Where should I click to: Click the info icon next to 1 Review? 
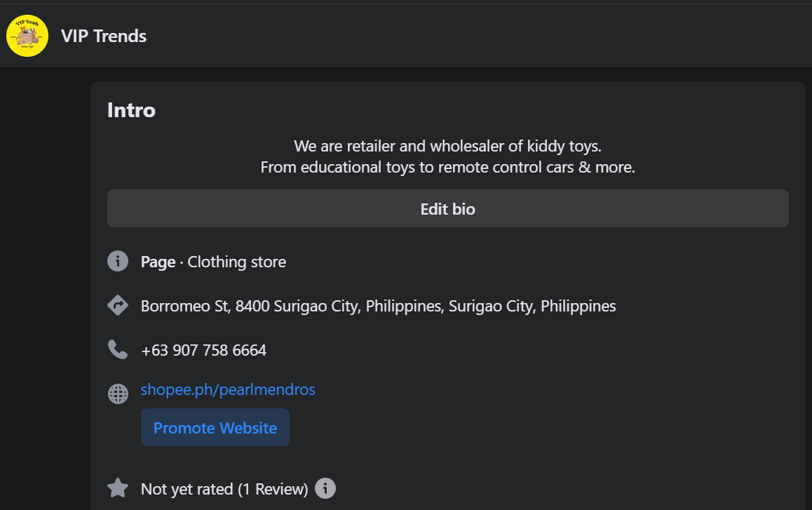click(x=325, y=488)
